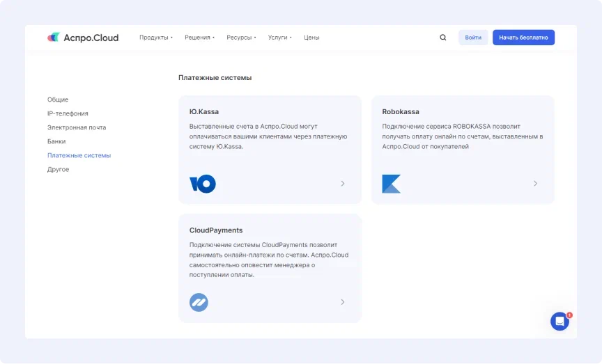Expand the Решения dropdown menu
602x364 pixels.
[200, 38]
